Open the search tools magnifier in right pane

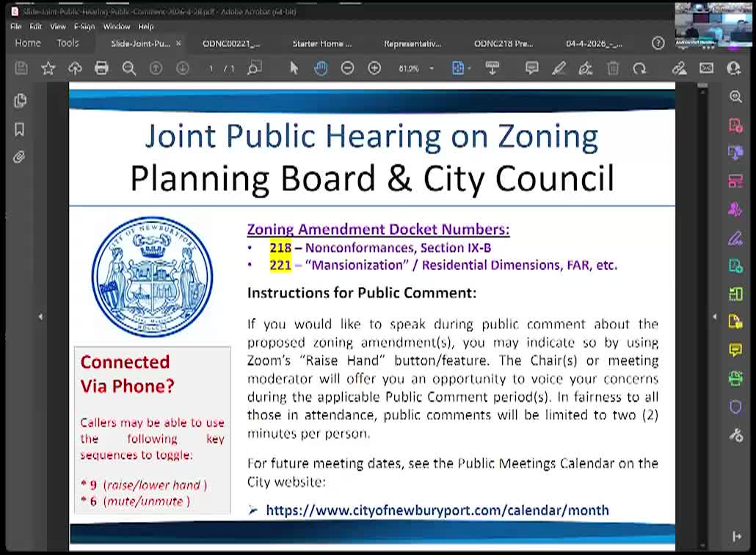(x=735, y=97)
